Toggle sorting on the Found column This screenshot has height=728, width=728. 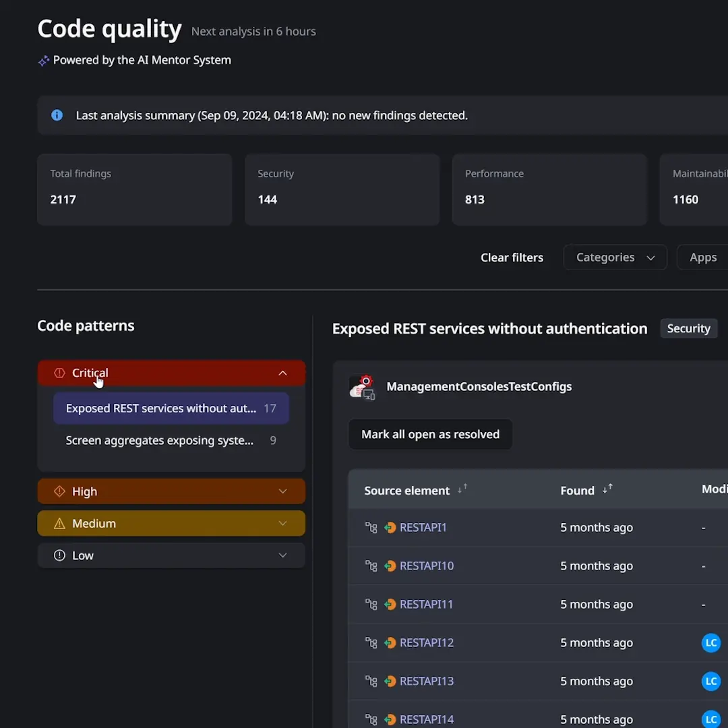click(x=606, y=490)
